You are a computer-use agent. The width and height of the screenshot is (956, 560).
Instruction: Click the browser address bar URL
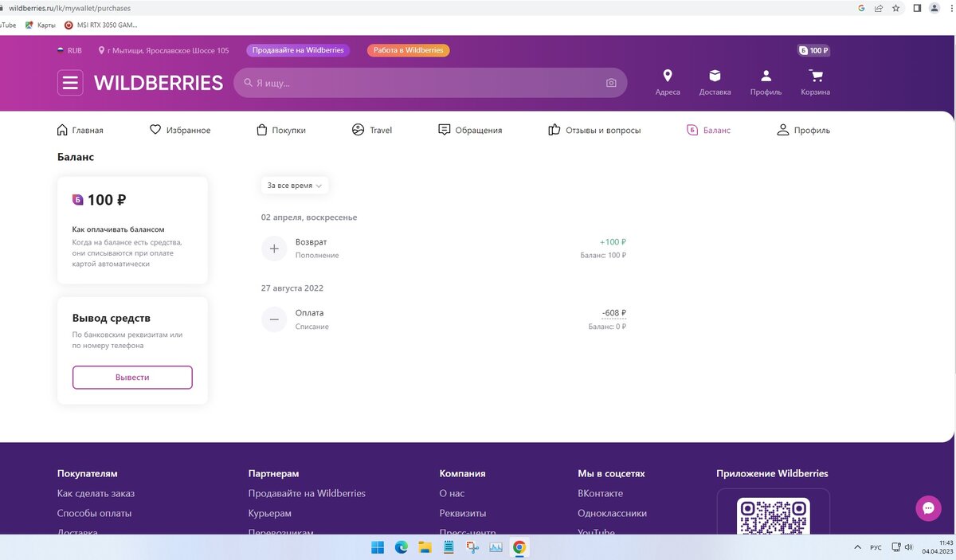[70, 8]
